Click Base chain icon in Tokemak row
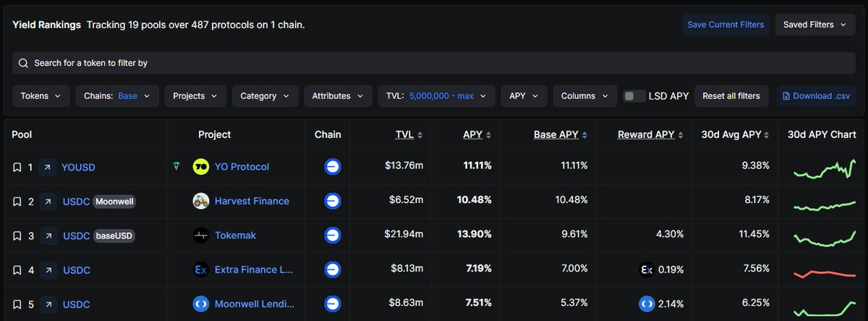This screenshot has height=321, width=868. pyautogui.click(x=333, y=236)
